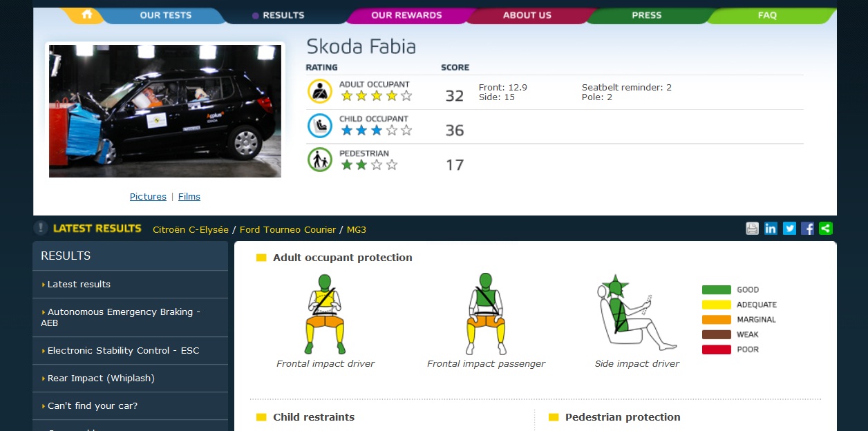Click the child occupant star rating

click(376, 131)
